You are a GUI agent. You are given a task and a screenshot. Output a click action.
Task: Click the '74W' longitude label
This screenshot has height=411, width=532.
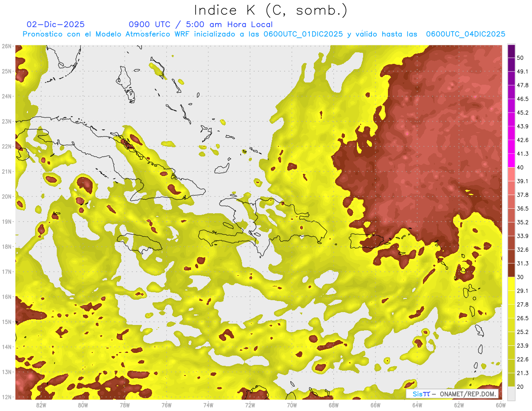tap(208, 405)
